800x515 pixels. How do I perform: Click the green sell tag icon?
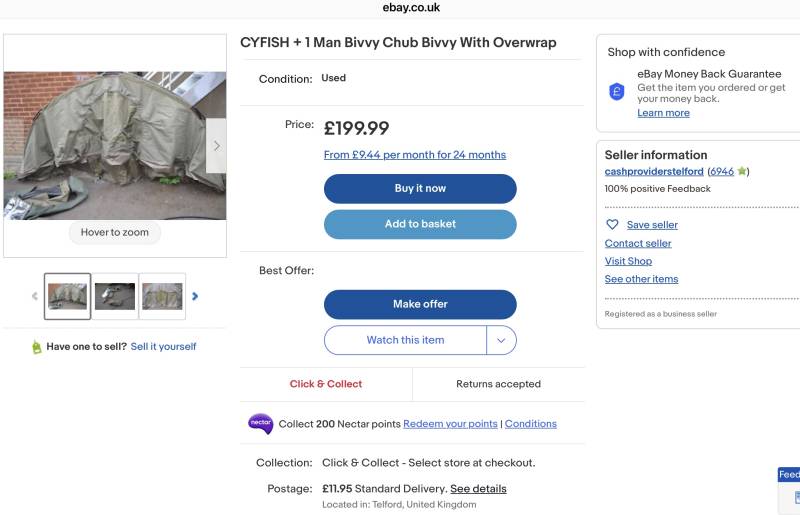(x=37, y=347)
